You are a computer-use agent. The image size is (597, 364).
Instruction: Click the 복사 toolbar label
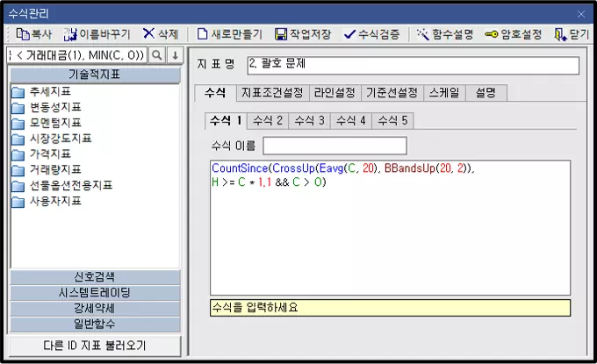41,34
